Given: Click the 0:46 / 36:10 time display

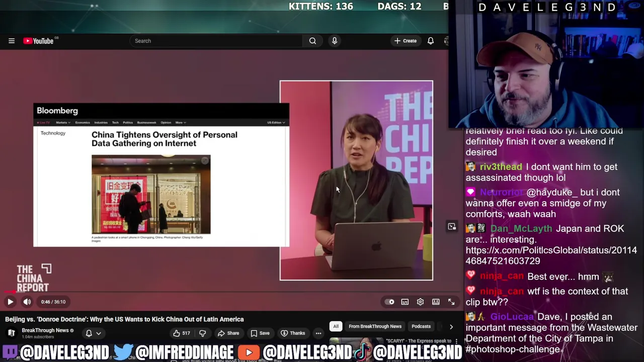Looking at the screenshot, I should click(x=53, y=302).
